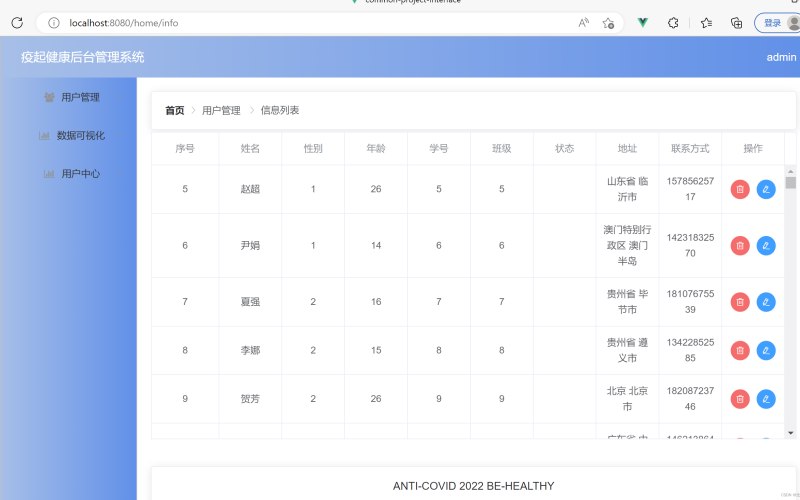Image resolution: width=800 pixels, height=500 pixels.
Task: Click the address cell 北京 北京市
Action: [x=627, y=398]
